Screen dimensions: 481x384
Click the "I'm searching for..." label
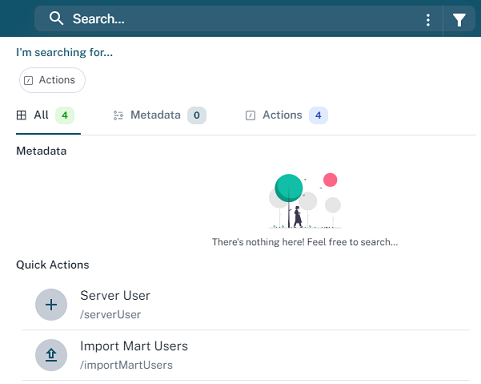tap(64, 52)
